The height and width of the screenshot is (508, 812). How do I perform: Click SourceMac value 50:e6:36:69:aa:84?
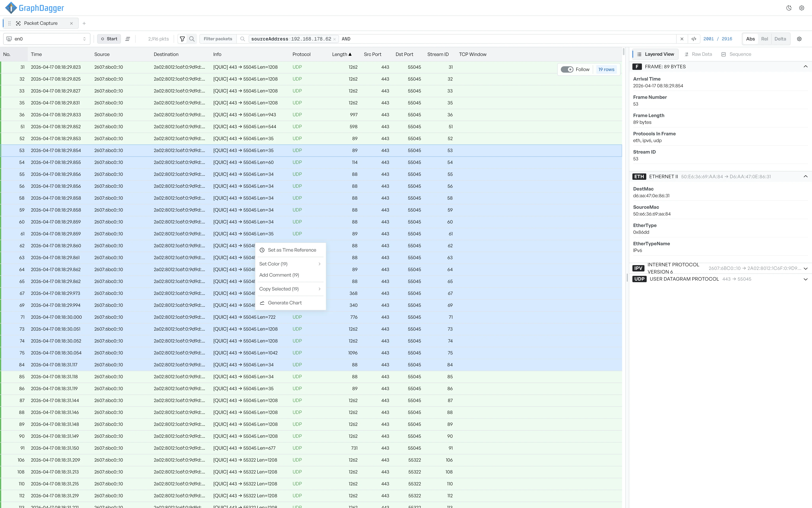[x=652, y=214]
